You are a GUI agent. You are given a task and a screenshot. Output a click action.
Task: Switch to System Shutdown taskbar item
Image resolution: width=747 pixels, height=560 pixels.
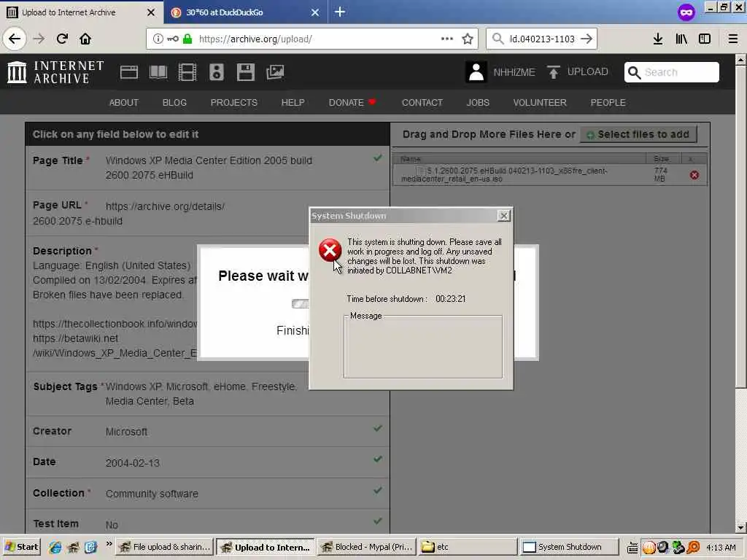pyautogui.click(x=569, y=547)
